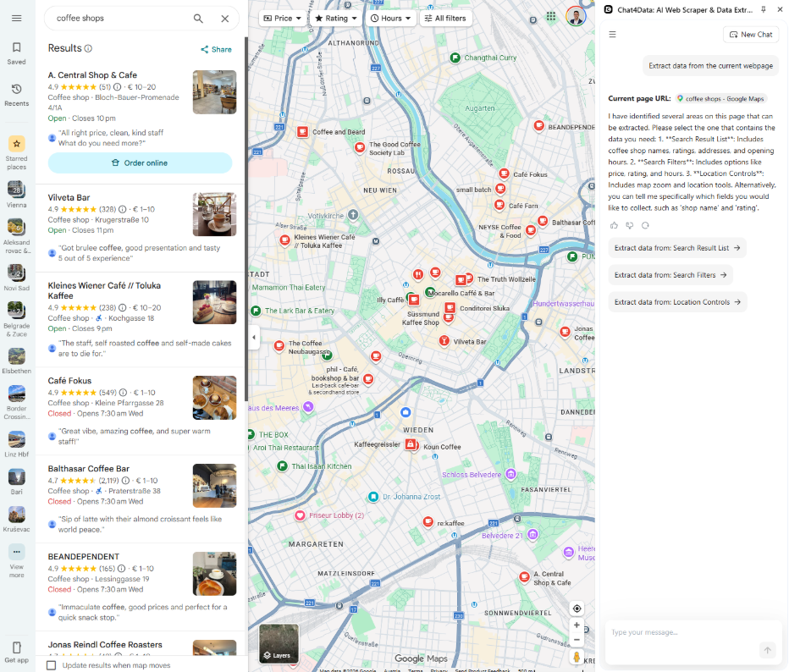Click the search magnifier icon

click(198, 19)
